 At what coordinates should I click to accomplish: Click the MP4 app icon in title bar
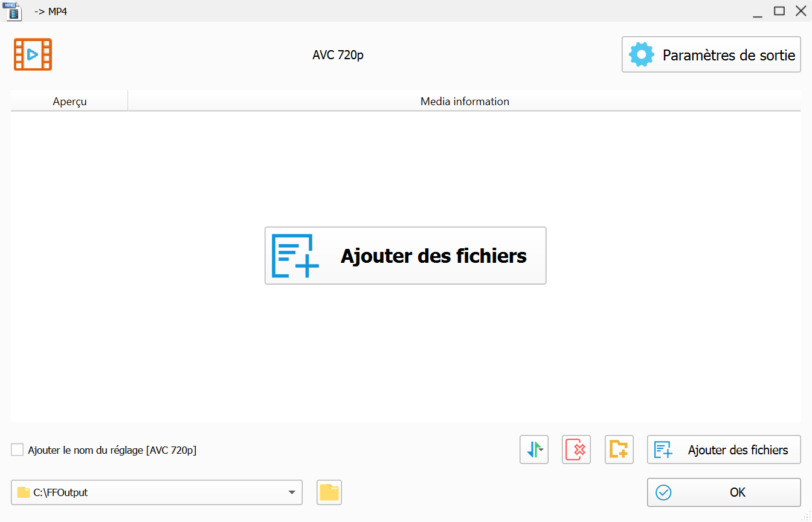coord(13,11)
